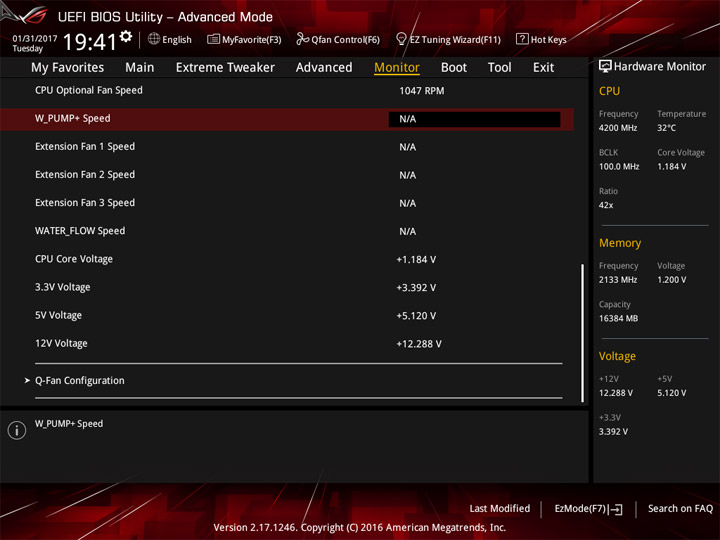Image resolution: width=720 pixels, height=540 pixels.
Task: Click the Version 2.17.1246 copyright text
Action: (360, 527)
